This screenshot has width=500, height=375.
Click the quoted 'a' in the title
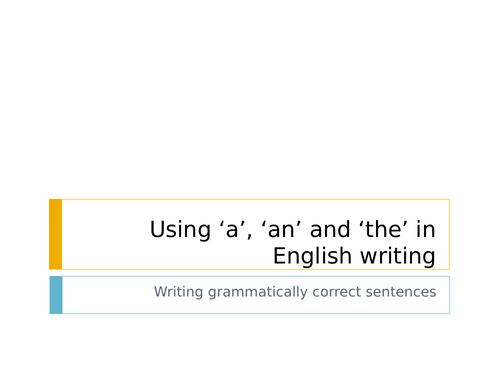click(x=232, y=229)
